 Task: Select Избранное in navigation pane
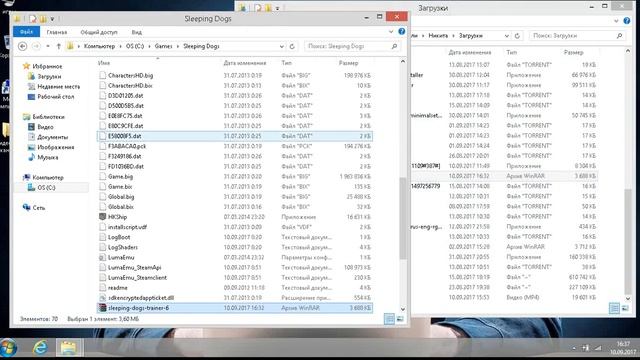pos(47,66)
